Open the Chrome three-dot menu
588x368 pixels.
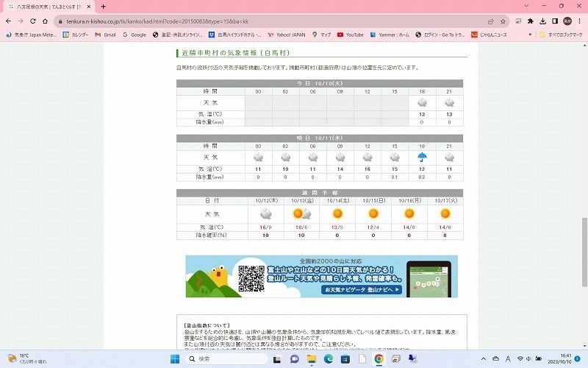point(580,21)
